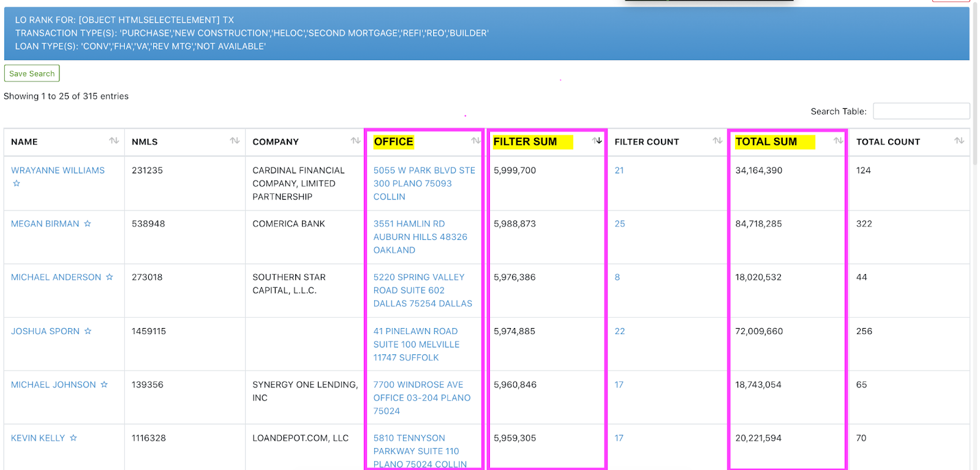
Task: Open 5055 W Park Blvd Plano office link
Action: (x=424, y=184)
